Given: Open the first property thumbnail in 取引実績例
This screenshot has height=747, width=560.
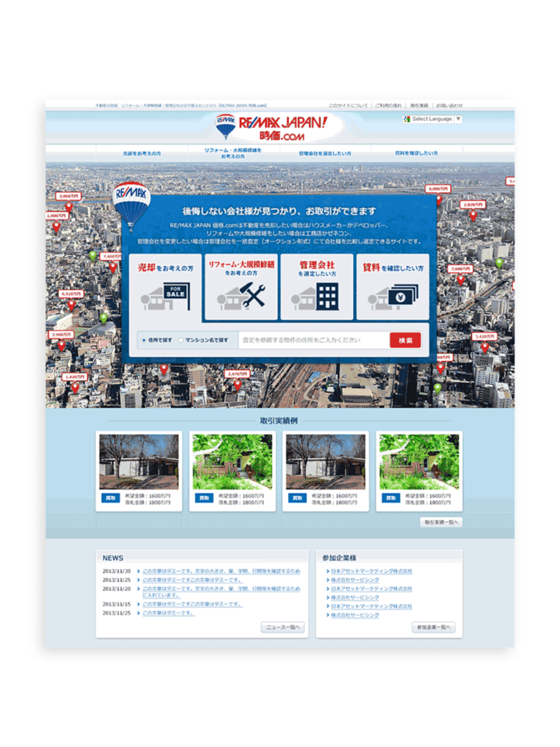Looking at the screenshot, I should 139,462.
